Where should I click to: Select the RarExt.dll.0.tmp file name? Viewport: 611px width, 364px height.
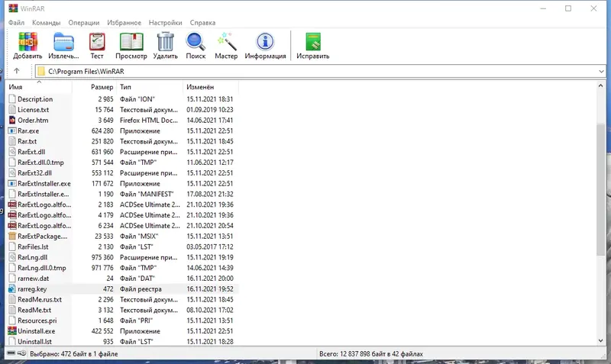tap(40, 163)
